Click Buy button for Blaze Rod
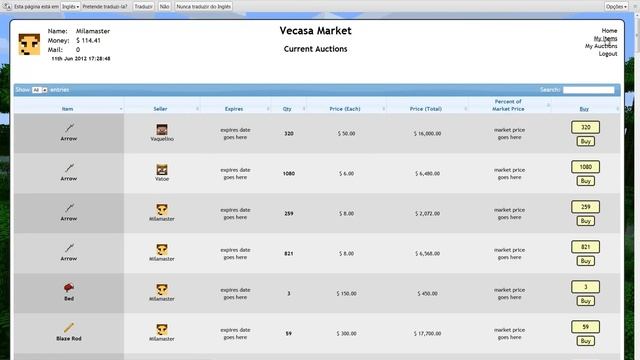 point(586,341)
